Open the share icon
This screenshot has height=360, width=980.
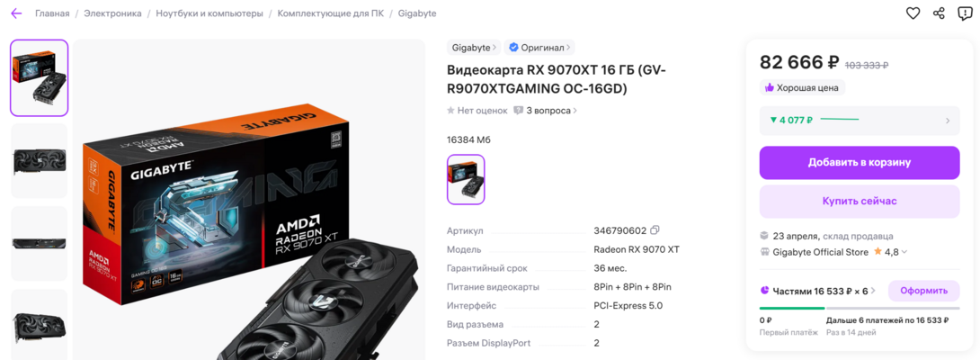939,13
